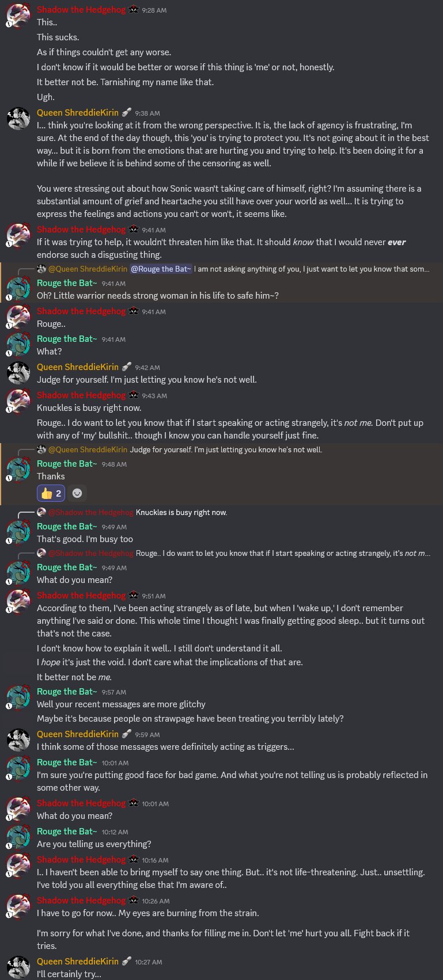Open Shadow the Hedgehog's avatar at 9:28 AM
Screen dimensions: 443x980
coord(18,16)
